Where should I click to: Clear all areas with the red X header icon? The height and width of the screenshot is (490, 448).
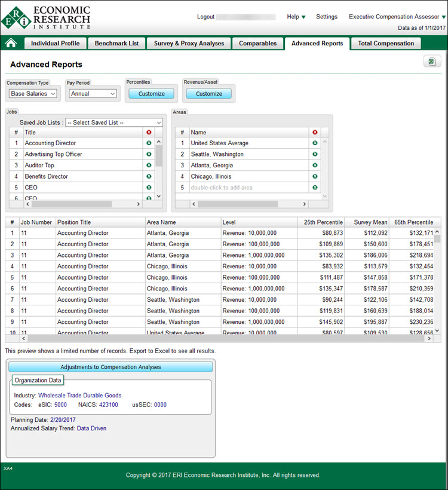pos(315,132)
